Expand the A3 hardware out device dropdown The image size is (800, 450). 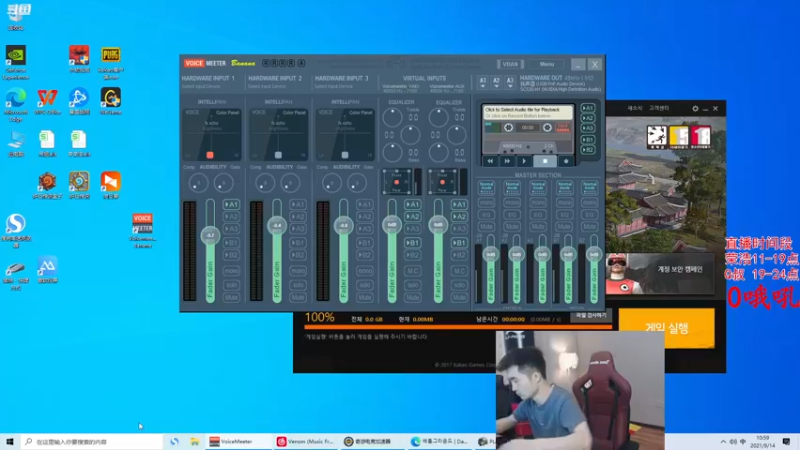click(510, 83)
